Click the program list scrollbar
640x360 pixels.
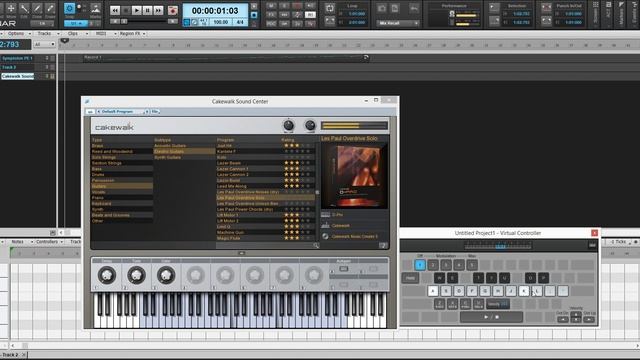coord(317,192)
